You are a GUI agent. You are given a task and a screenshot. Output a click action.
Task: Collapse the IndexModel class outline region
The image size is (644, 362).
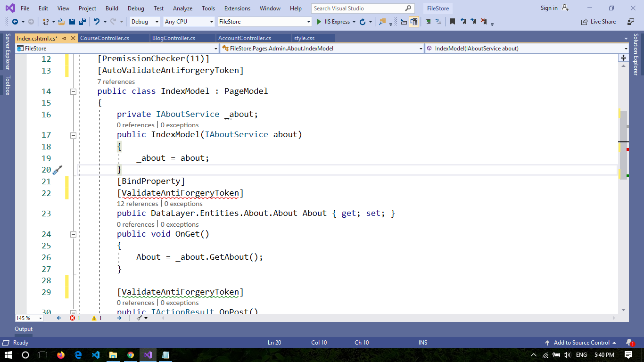tap(73, 91)
